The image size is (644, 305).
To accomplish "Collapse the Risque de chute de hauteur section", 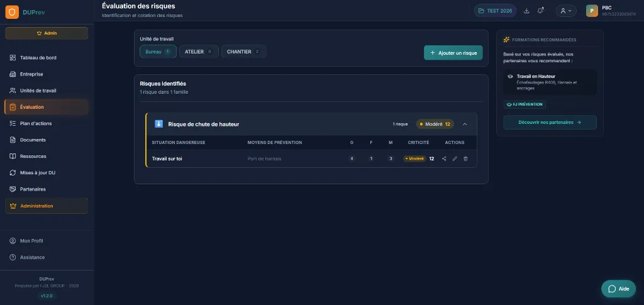I will 465,124.
